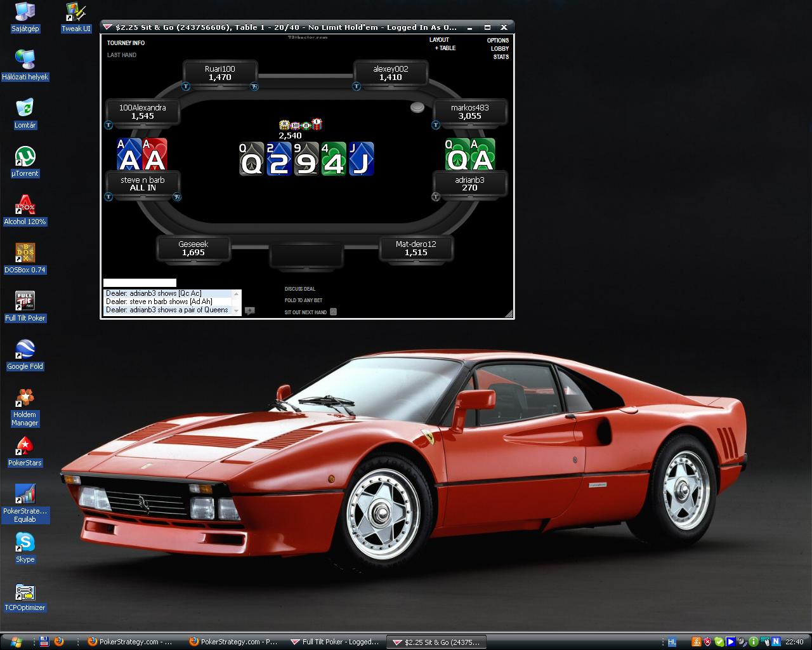The height and width of the screenshot is (650, 812).
Task: Open the Stats panel
Action: [501, 57]
